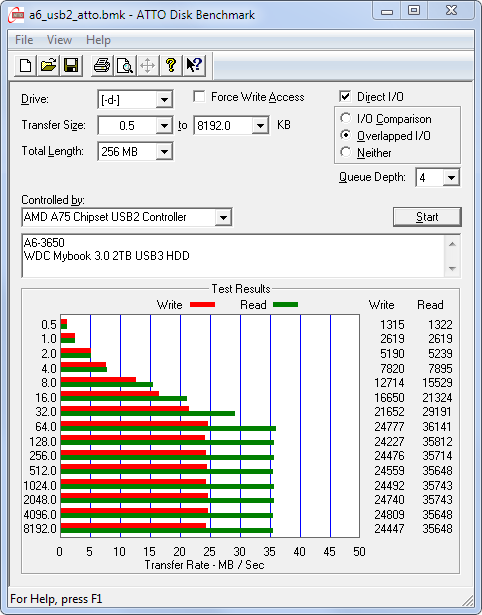Save benchmark using floppy disk icon

coord(71,65)
